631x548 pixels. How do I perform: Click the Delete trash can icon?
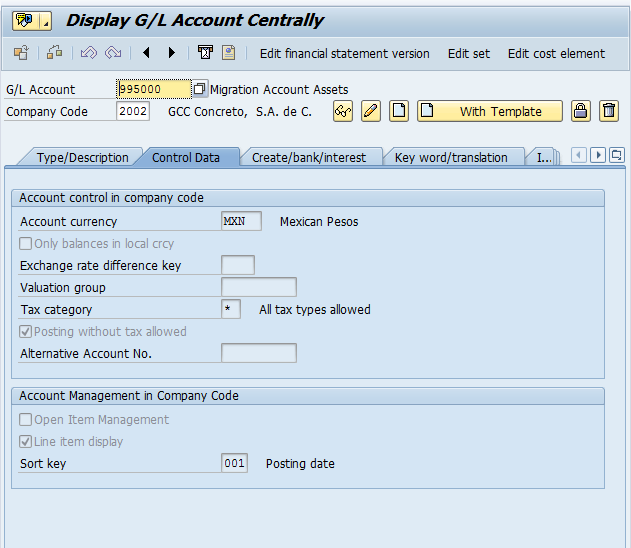608,111
